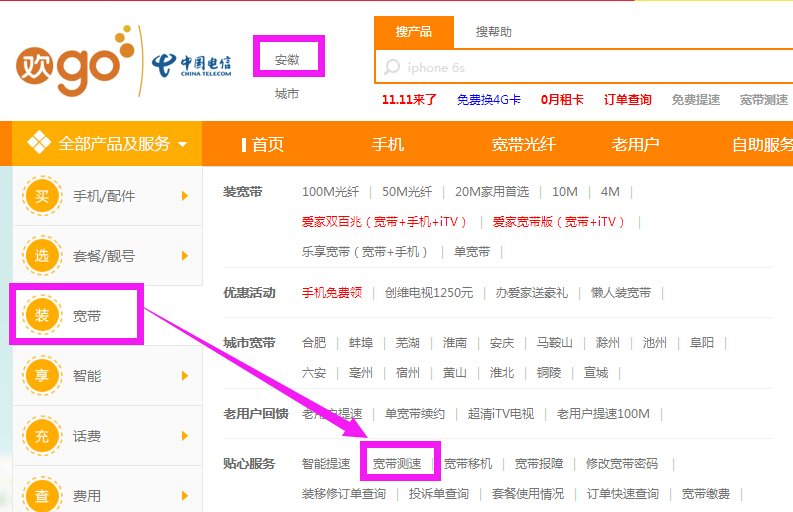Screen dimensions: 793x512
Task: Choose city 合肥
Action: tap(314, 343)
